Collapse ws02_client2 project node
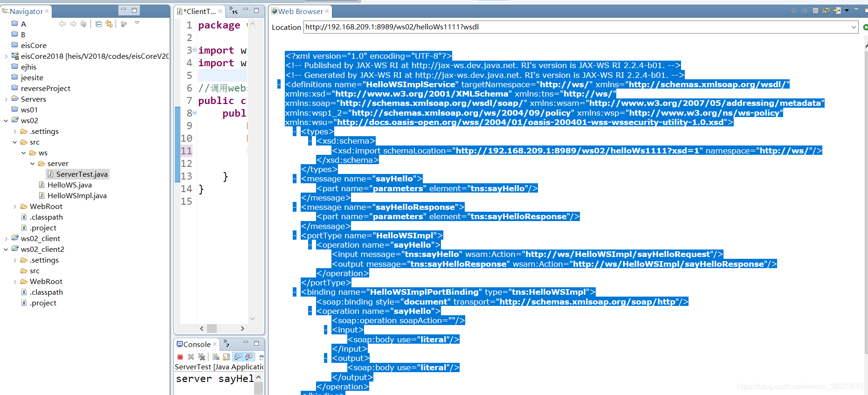The height and width of the screenshot is (395, 868). click(x=6, y=249)
